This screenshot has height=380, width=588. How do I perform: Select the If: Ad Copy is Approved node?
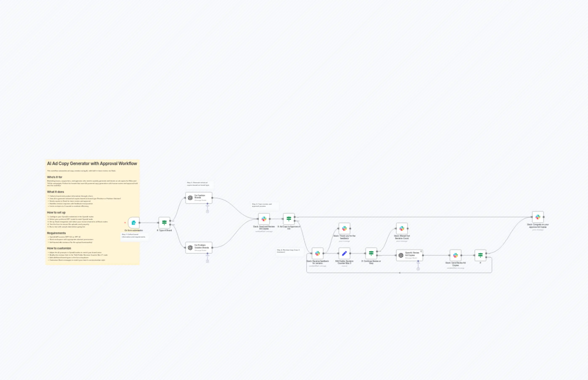pyautogui.click(x=289, y=218)
